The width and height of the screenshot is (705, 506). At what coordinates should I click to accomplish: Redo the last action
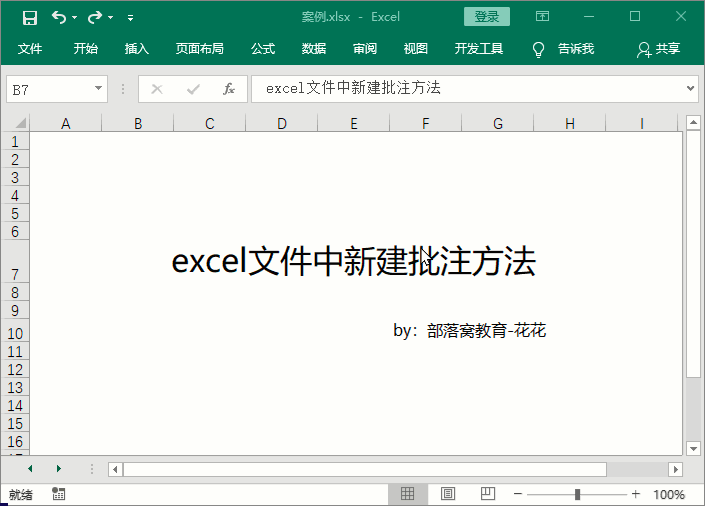click(x=95, y=18)
